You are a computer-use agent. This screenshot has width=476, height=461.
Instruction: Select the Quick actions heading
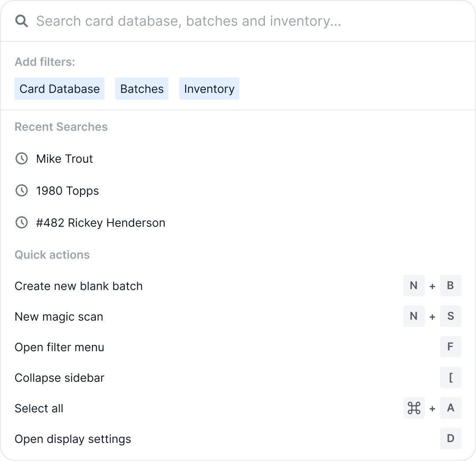tap(52, 255)
